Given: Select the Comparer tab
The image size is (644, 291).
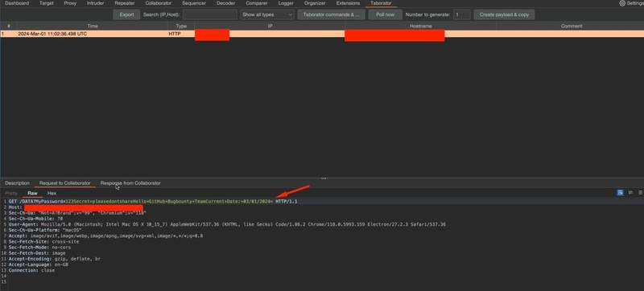Looking at the screenshot, I should 257,3.
